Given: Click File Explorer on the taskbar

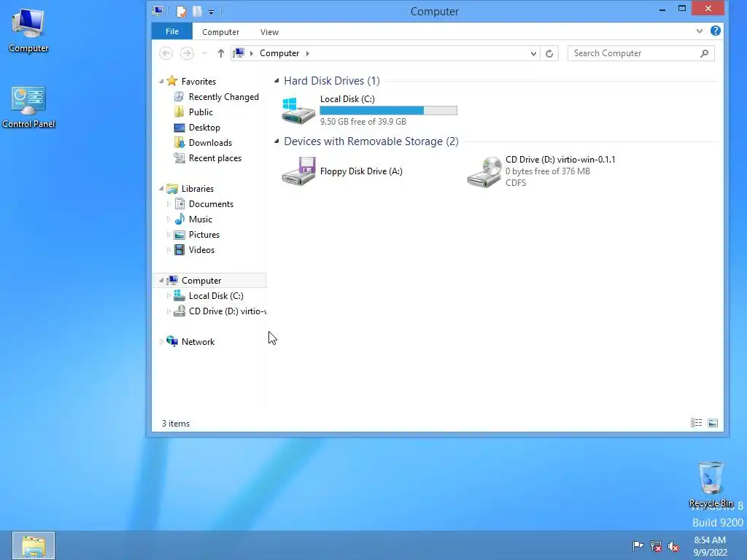Looking at the screenshot, I should pyautogui.click(x=34, y=545).
